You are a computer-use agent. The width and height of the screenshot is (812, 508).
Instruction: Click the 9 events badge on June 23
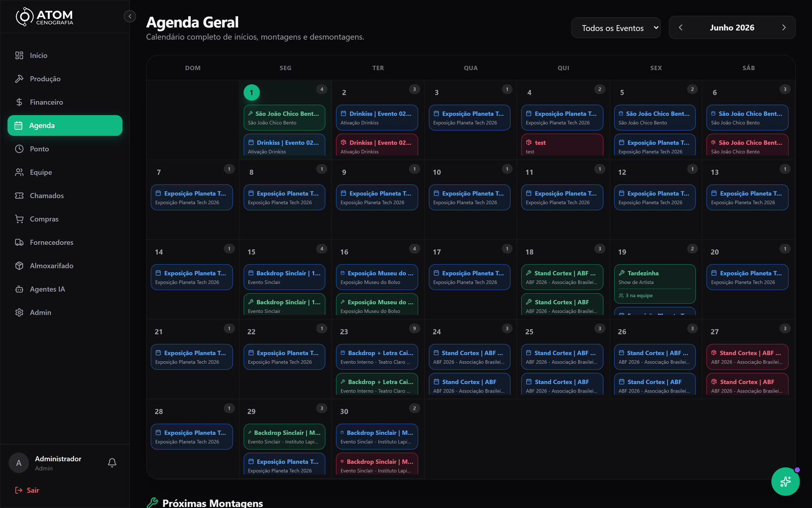[414, 329]
